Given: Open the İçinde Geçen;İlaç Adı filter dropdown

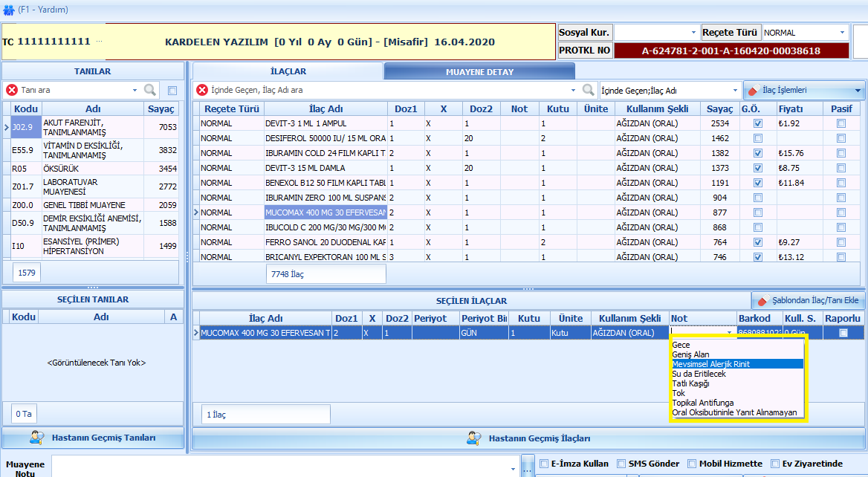Looking at the screenshot, I should pyautogui.click(x=735, y=90).
